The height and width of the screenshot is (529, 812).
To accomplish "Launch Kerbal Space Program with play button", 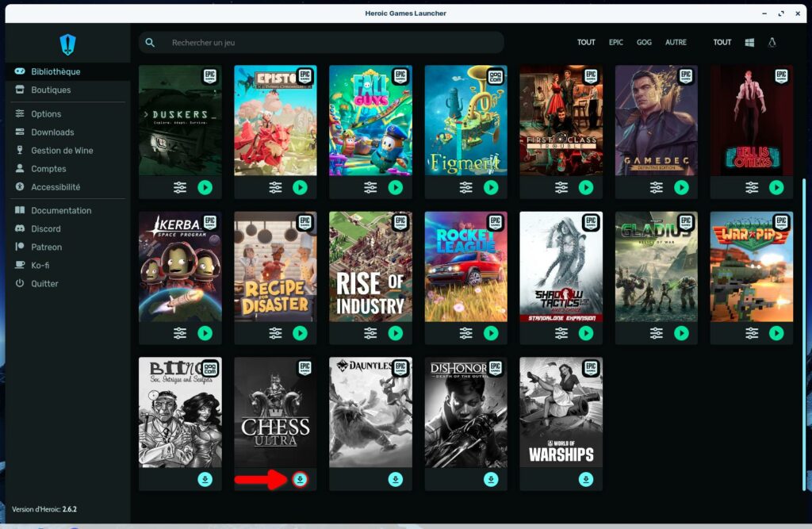I will pyautogui.click(x=205, y=333).
